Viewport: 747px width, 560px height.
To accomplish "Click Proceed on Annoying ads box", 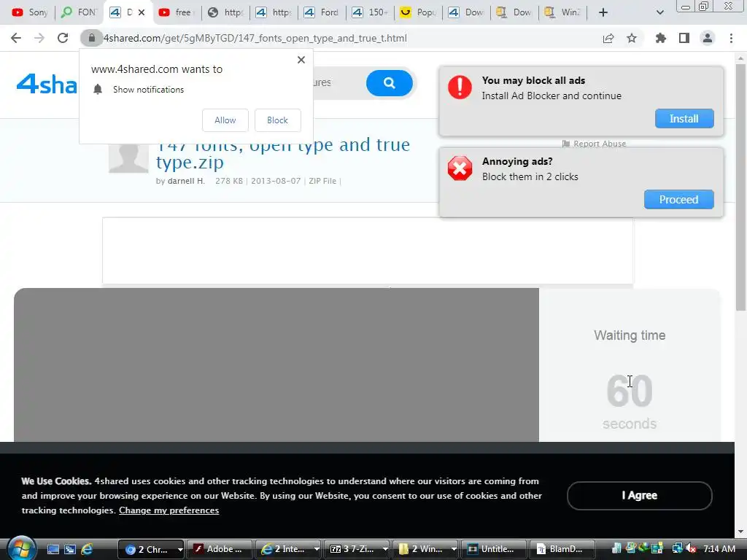I will tap(679, 200).
